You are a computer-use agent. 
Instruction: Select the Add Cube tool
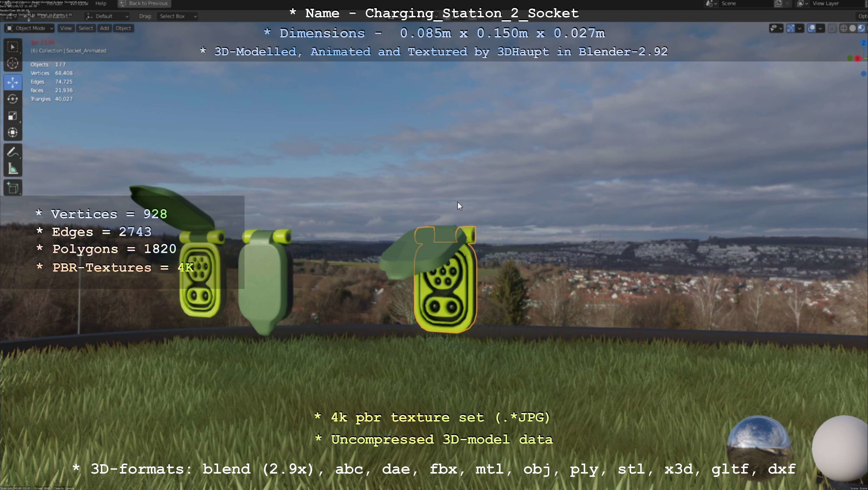point(13,188)
